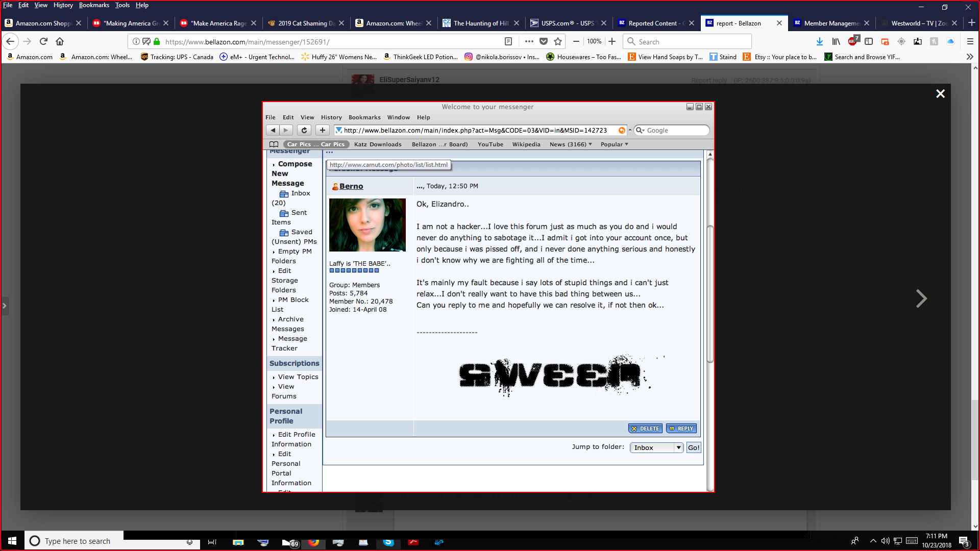Open the Bookmarks menu
The width and height of the screenshot is (980, 551).
point(94,5)
